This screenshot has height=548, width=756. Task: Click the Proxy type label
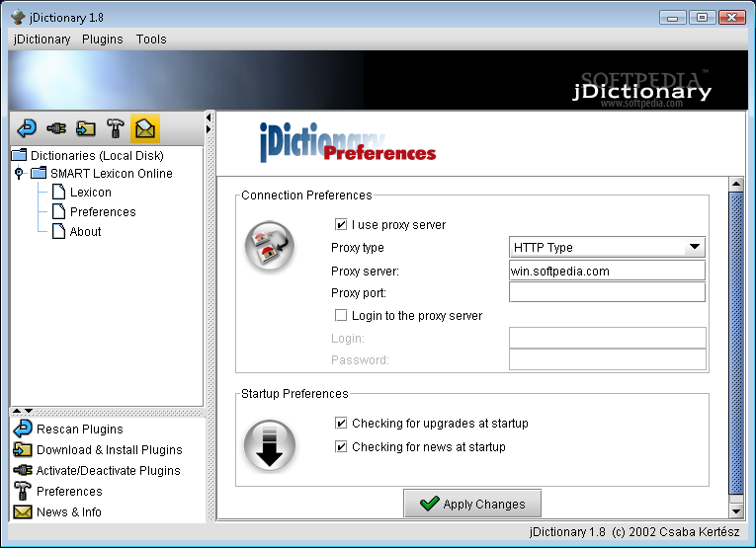[x=358, y=247]
